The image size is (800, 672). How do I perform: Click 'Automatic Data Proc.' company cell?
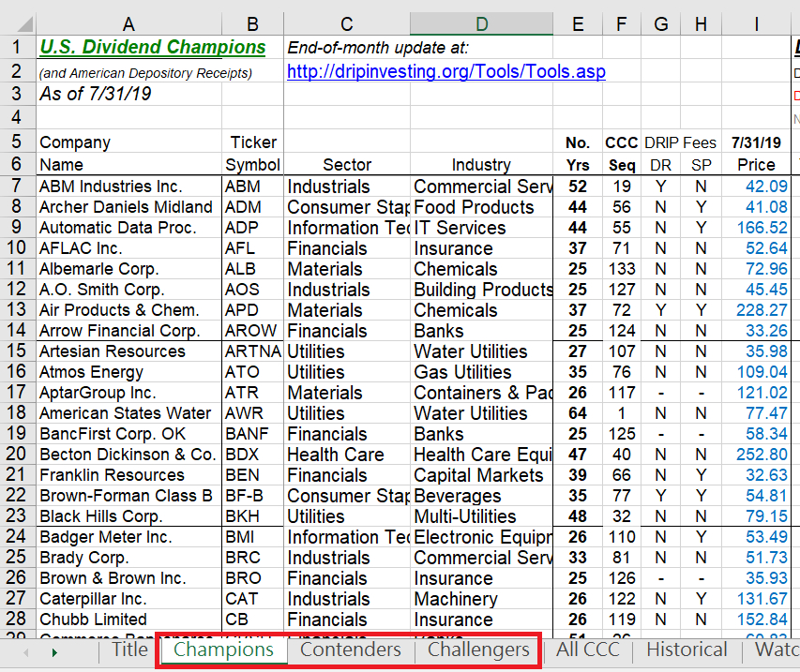coord(129,228)
